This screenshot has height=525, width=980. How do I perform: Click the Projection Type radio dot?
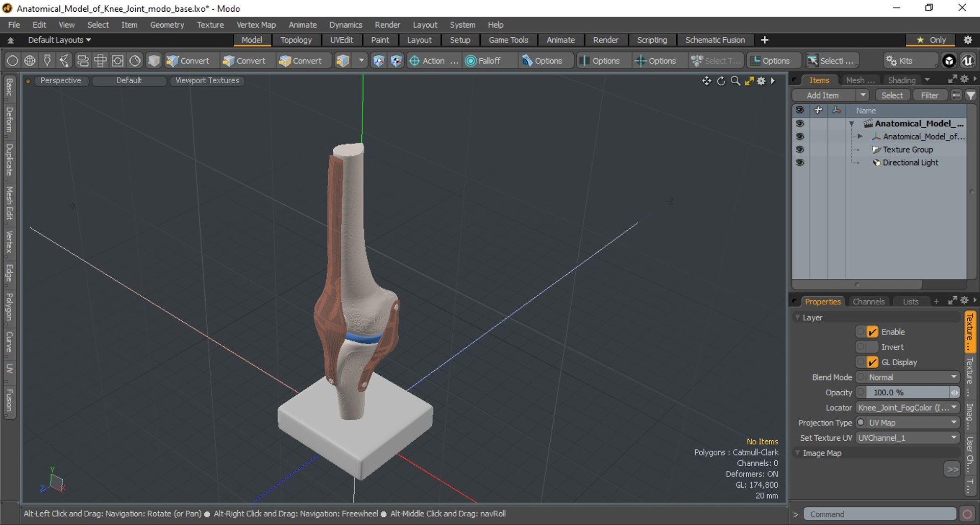[x=861, y=422]
